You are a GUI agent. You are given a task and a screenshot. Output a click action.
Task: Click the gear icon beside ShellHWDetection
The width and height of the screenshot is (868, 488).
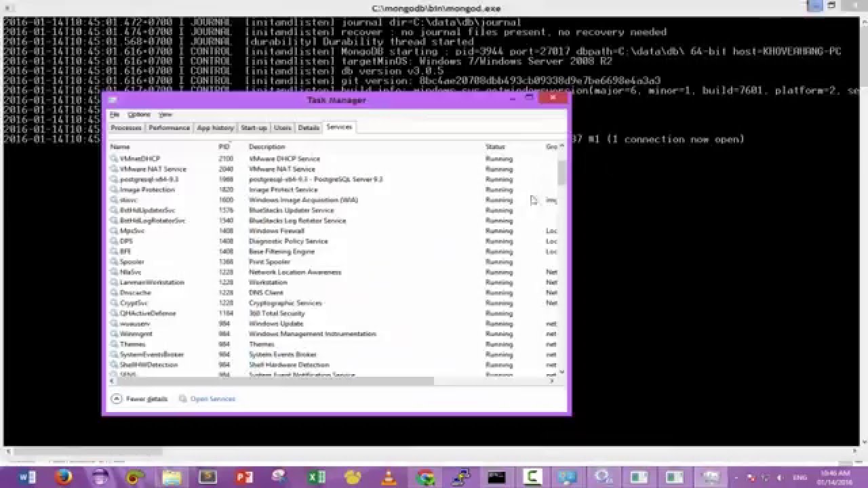point(114,365)
